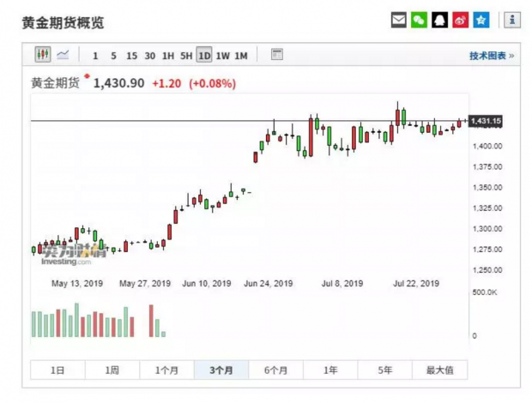Click the 黄金期货 instrument label
The image size is (532, 403).
point(55,82)
